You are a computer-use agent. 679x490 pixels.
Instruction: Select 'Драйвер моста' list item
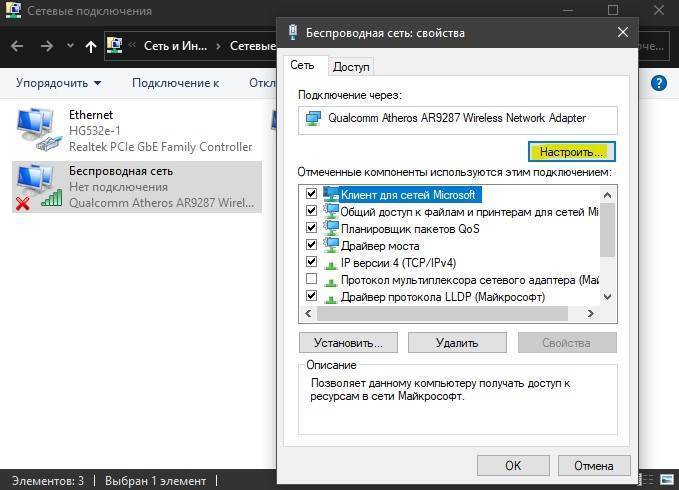(x=380, y=246)
